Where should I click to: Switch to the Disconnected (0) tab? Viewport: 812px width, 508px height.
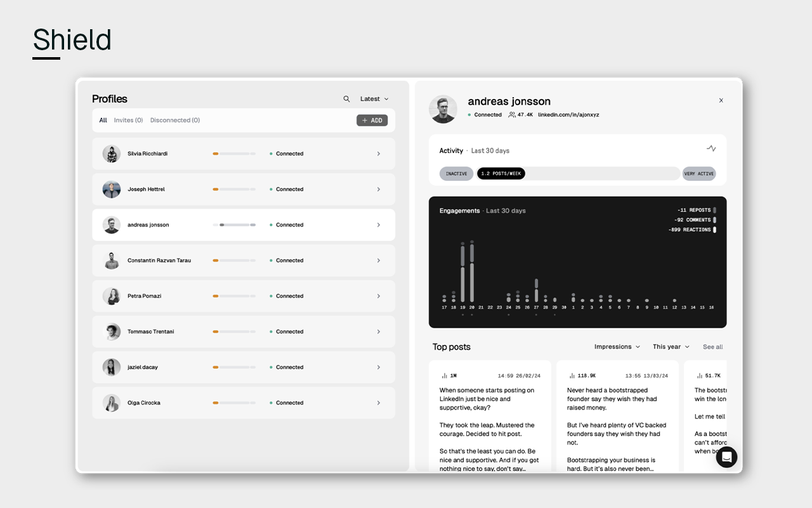175,120
